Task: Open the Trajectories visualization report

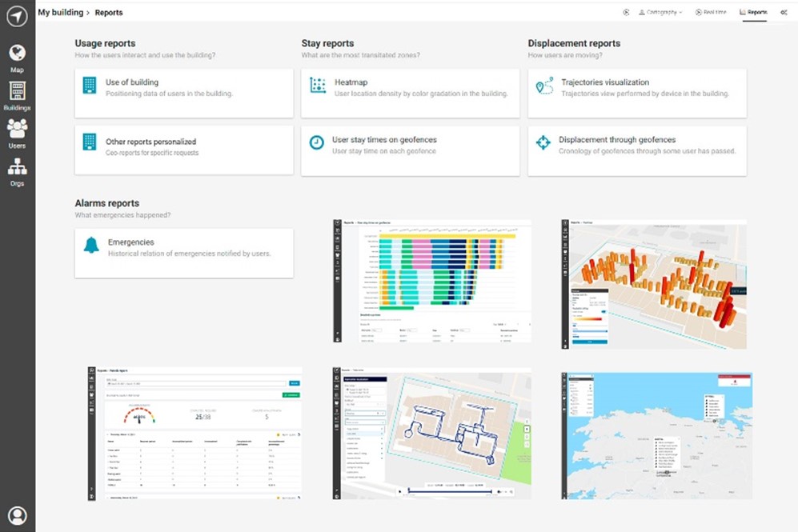Action: pyautogui.click(x=637, y=94)
